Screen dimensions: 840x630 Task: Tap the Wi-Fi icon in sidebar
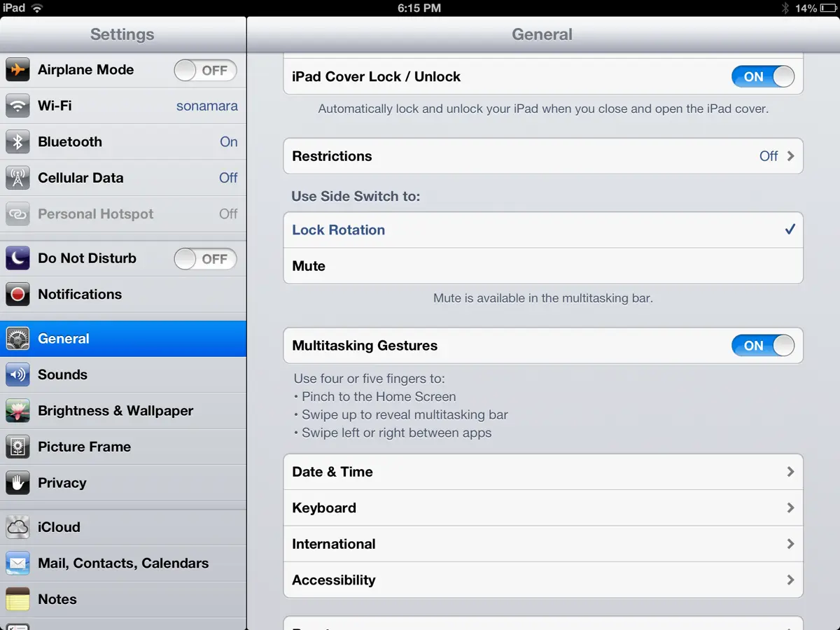(17, 106)
